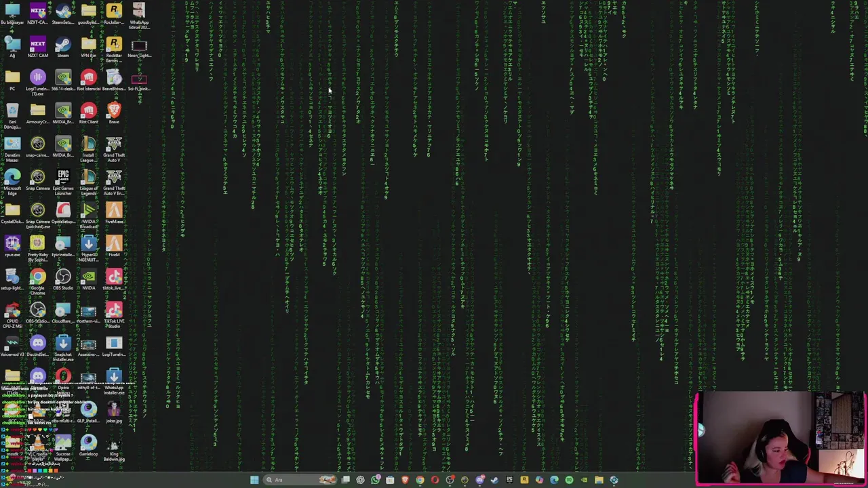Screen dimensions: 868x488
Task: Launch Microsoft Edge from desktop
Action: pyautogui.click(x=12, y=183)
